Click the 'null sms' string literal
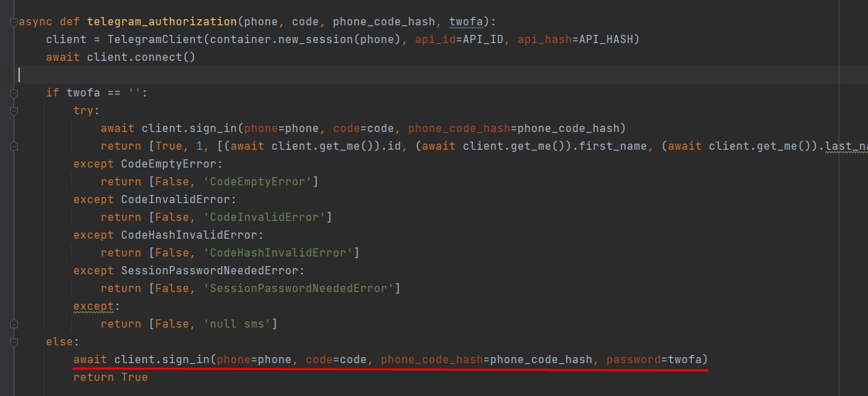Screen dimensions: 868x396 pyautogui.click(x=236, y=324)
